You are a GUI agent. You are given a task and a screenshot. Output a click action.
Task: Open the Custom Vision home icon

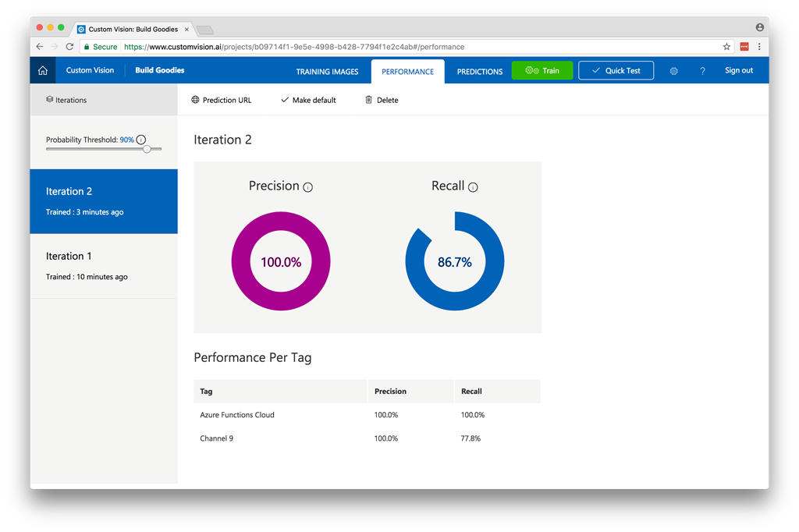43,70
